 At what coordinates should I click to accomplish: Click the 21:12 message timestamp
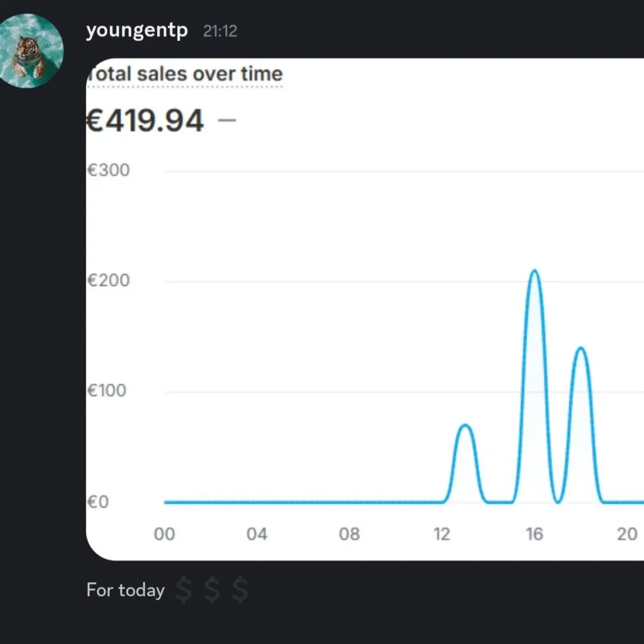coord(220,31)
